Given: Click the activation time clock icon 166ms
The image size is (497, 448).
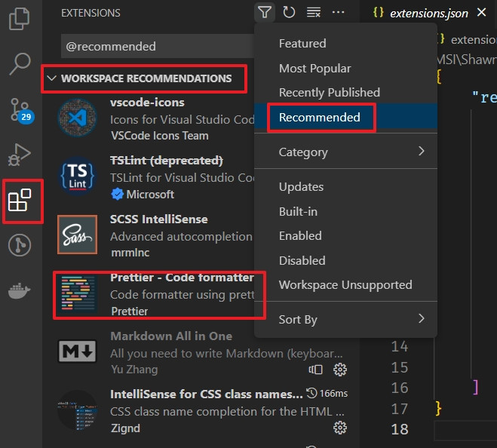Looking at the screenshot, I should (x=311, y=394).
